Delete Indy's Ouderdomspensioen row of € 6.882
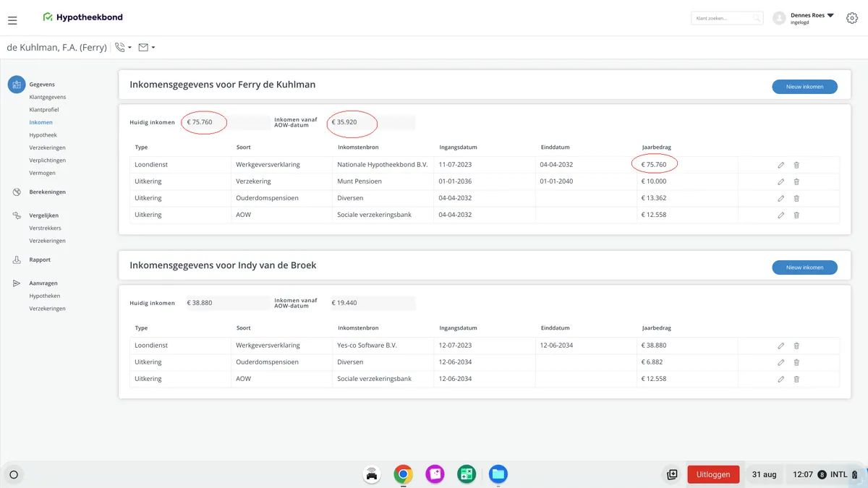The width and height of the screenshot is (868, 488). point(796,362)
